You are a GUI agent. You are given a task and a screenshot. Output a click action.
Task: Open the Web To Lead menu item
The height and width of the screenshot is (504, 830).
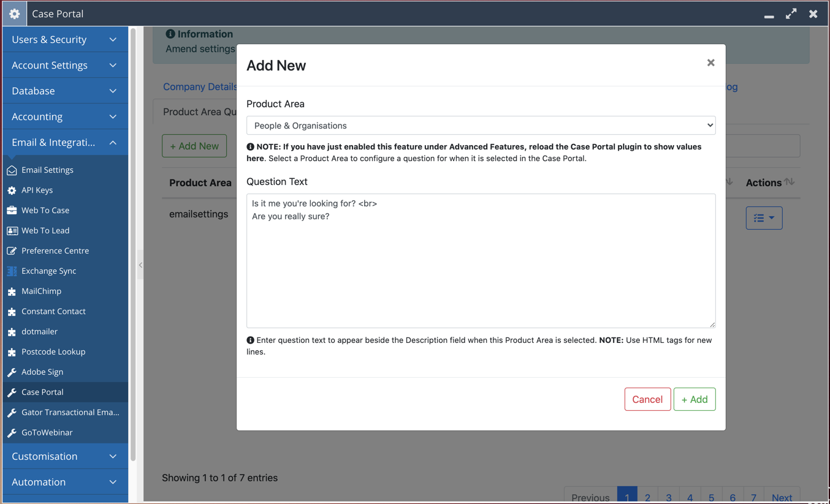click(65, 231)
